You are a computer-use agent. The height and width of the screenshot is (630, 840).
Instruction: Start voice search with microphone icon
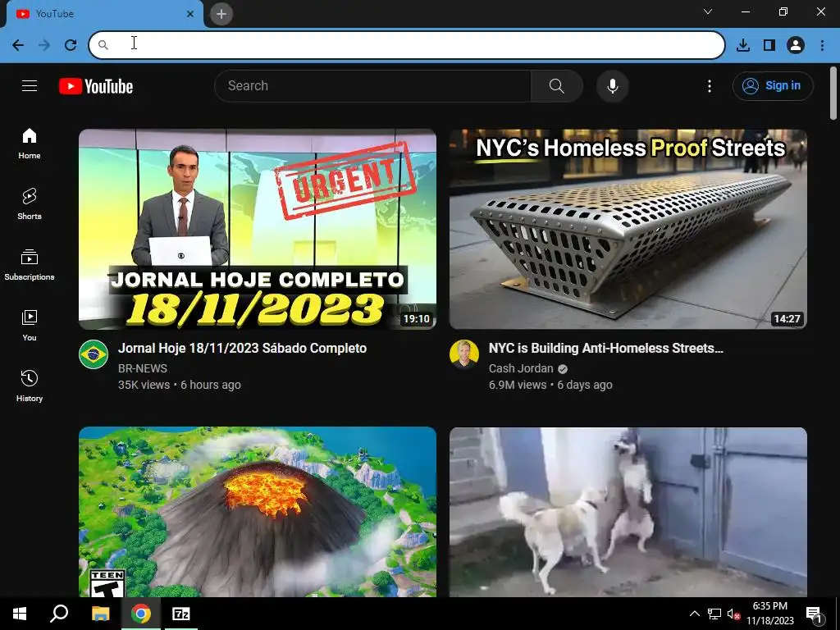pyautogui.click(x=612, y=85)
